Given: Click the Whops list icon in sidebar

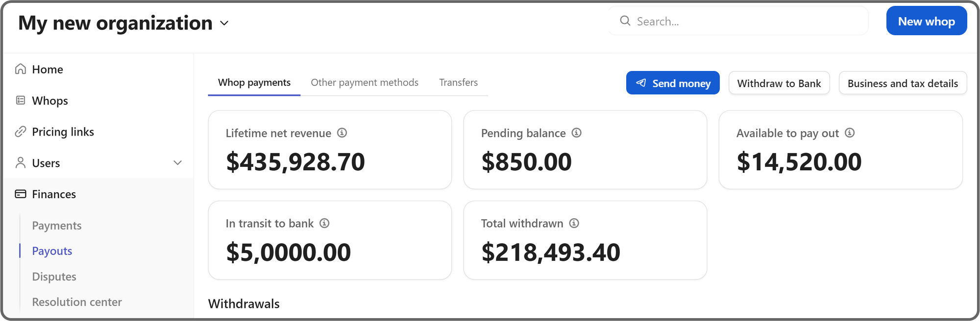Looking at the screenshot, I should (21, 100).
